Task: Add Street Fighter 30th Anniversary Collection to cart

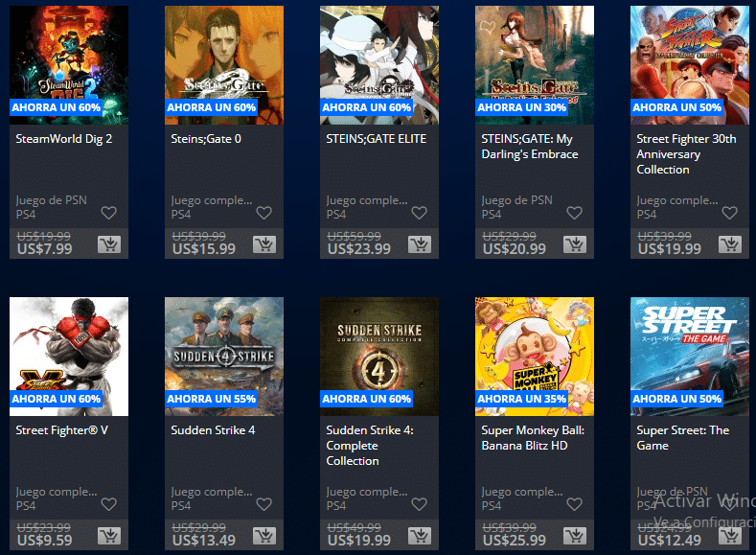Action: pyautogui.click(x=730, y=245)
